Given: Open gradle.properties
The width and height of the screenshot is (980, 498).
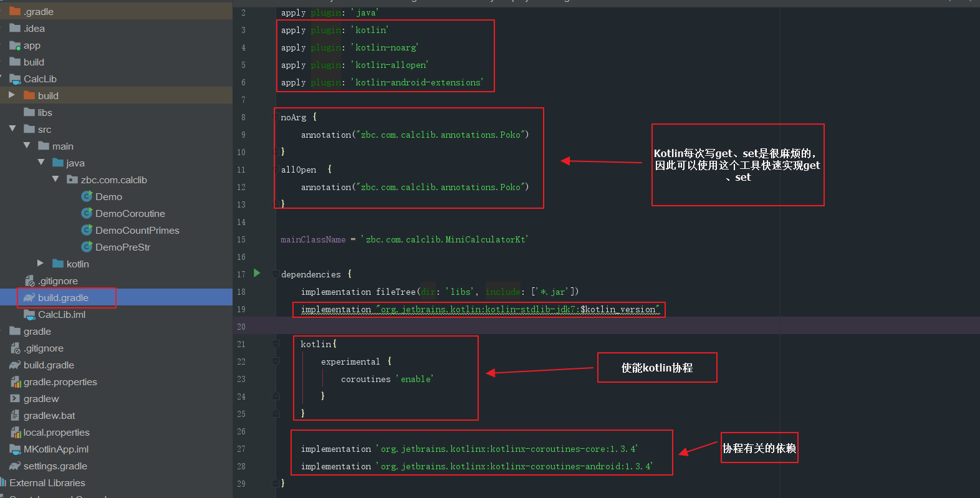Looking at the screenshot, I should (60, 381).
